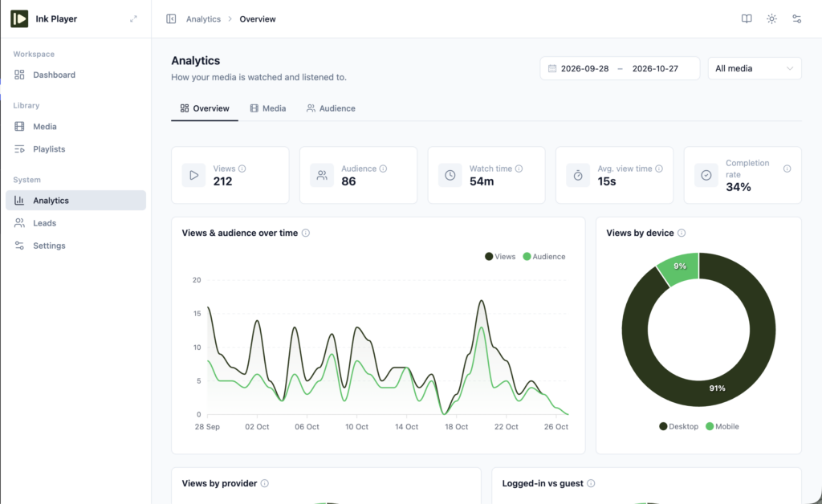The image size is (822, 504).
Task: Click the Completion rate info icon
Action: click(x=787, y=169)
